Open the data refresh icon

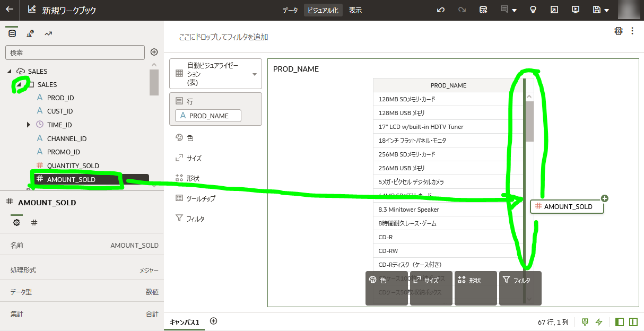point(483,10)
